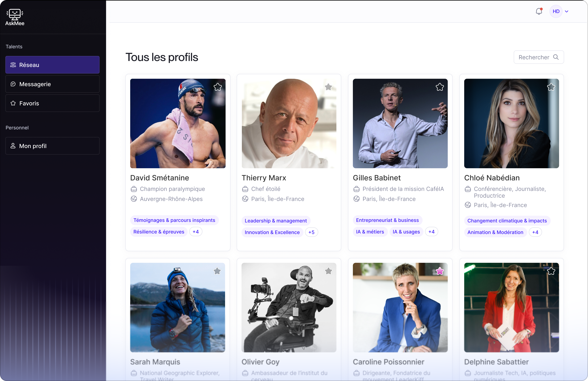Select the 'Leadership & management' tag
The height and width of the screenshot is (381, 588).
[276, 221]
